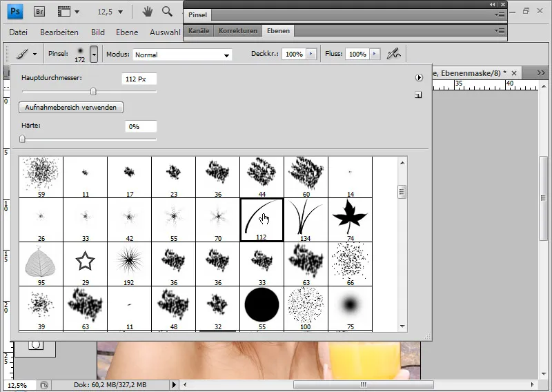Select the dotted circle brush 100

click(x=306, y=308)
